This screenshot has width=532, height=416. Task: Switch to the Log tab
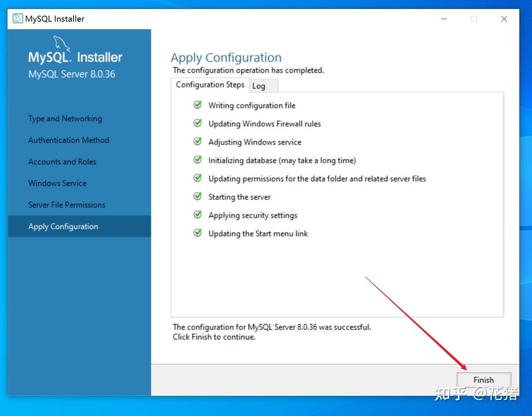click(263, 86)
